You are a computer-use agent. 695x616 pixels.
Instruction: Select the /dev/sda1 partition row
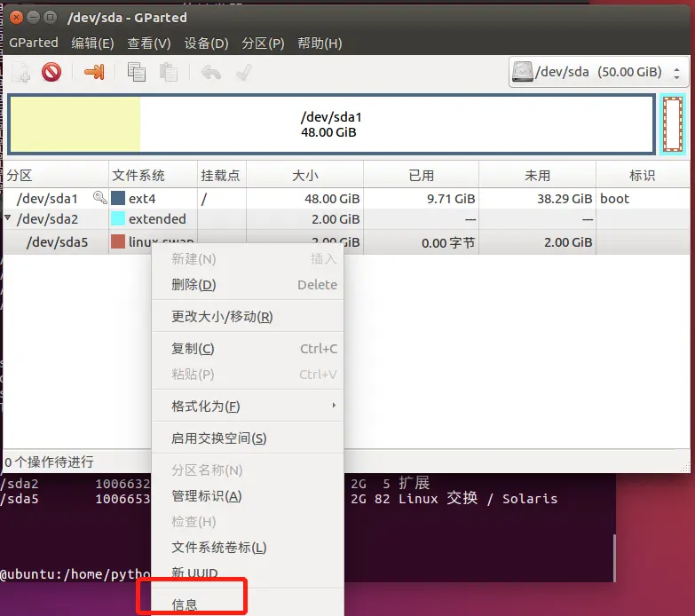346,198
